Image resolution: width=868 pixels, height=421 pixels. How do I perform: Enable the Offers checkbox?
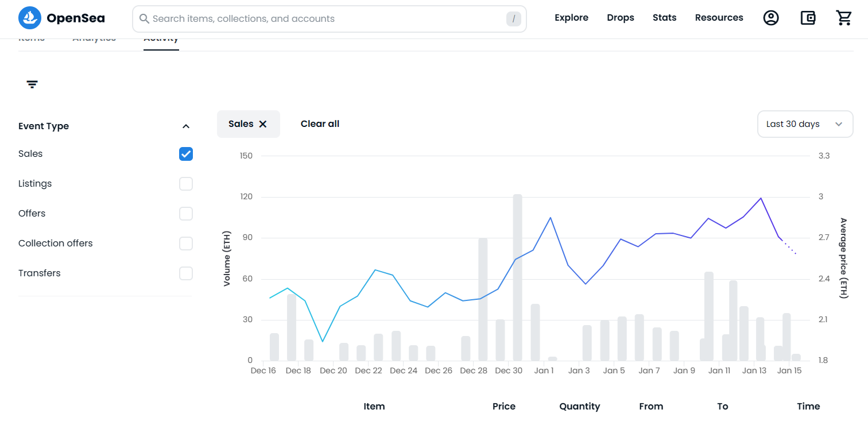click(186, 214)
